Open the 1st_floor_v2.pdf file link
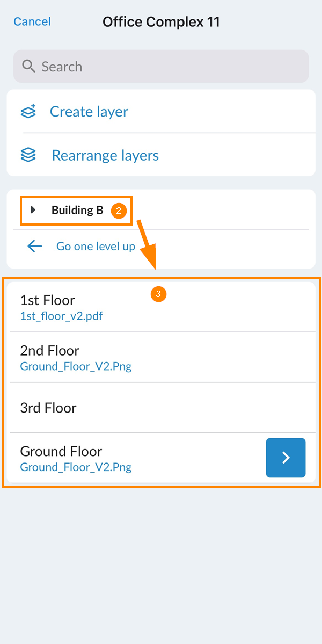 click(61, 316)
